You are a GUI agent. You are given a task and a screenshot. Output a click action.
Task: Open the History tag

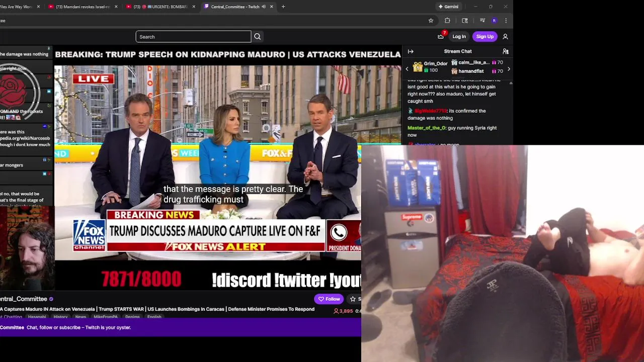[60, 317]
